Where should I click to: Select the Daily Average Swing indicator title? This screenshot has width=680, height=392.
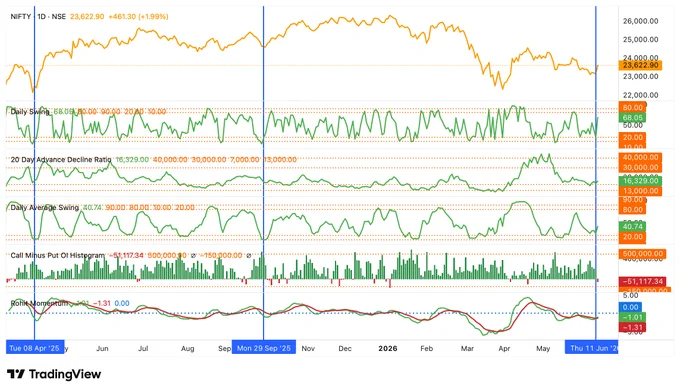pyautogui.click(x=45, y=207)
